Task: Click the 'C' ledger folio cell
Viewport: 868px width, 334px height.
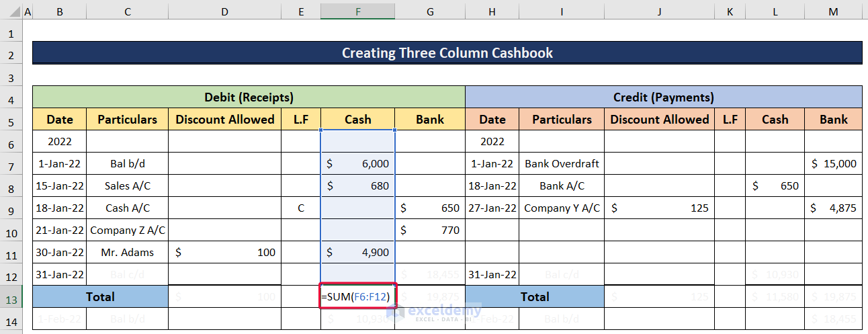Action: 301,208
